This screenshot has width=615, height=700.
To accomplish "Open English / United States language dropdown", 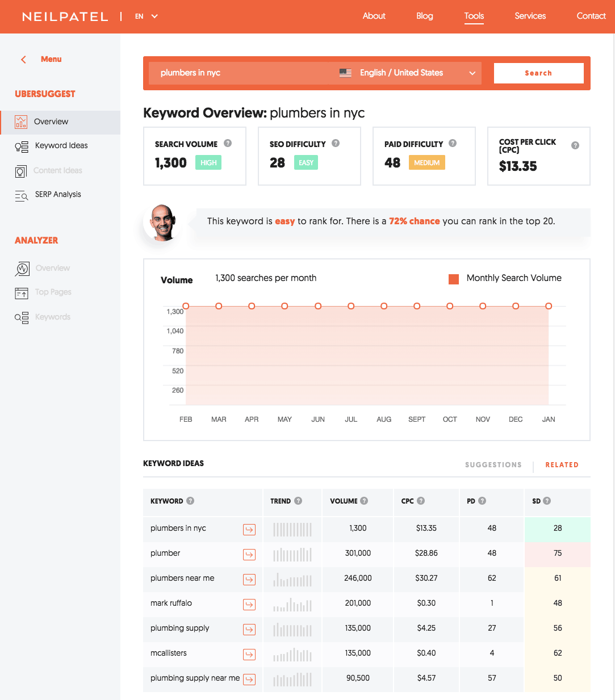I will 407,73.
